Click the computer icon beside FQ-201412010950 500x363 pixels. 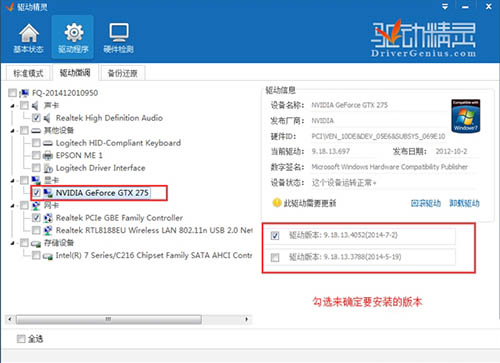(x=24, y=93)
